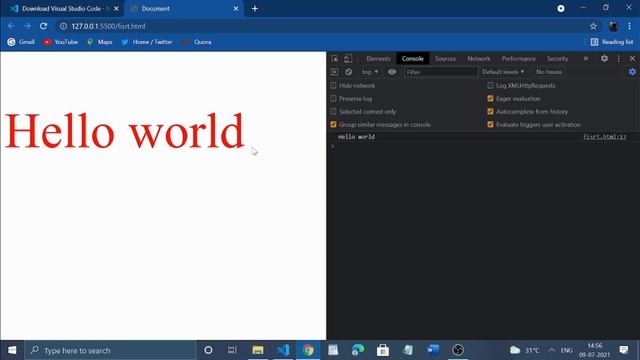Show hidden system tray icons chevron
This screenshot has width=640, height=360.
click(x=552, y=350)
